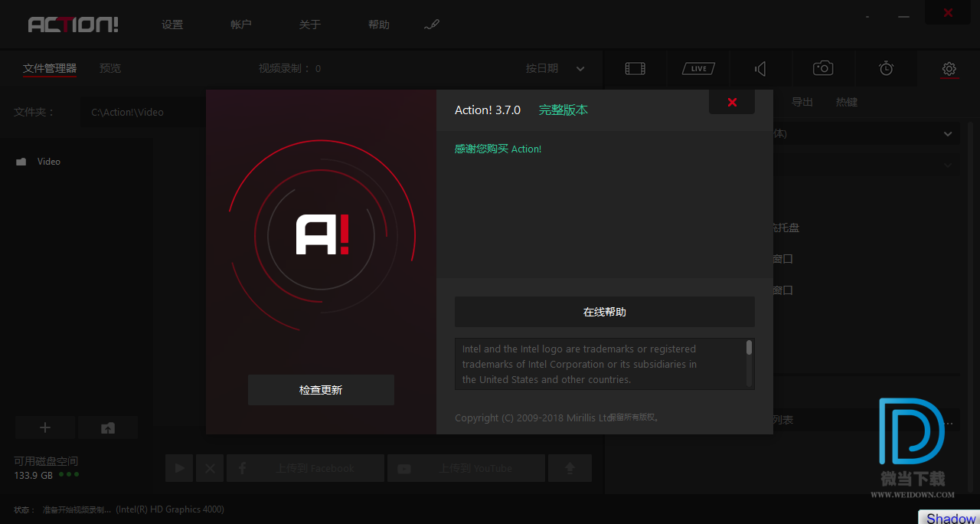Switch to LIVE streaming mode
The image size is (980, 524).
pos(698,69)
